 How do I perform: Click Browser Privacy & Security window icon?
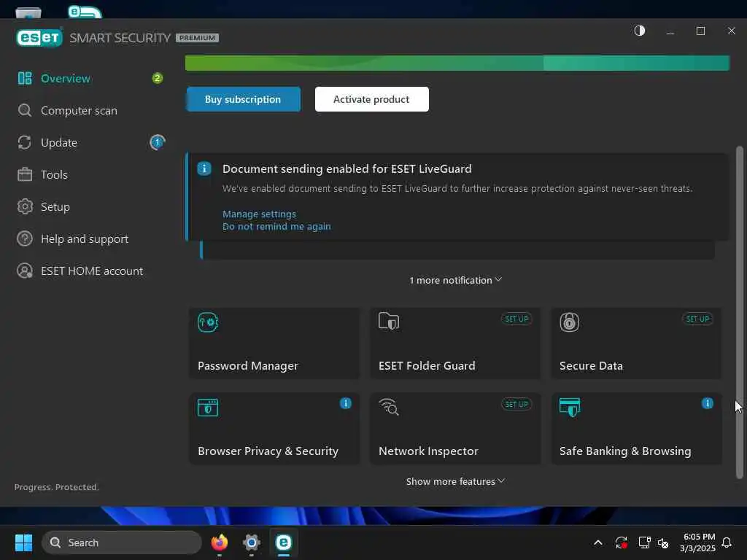(x=208, y=408)
